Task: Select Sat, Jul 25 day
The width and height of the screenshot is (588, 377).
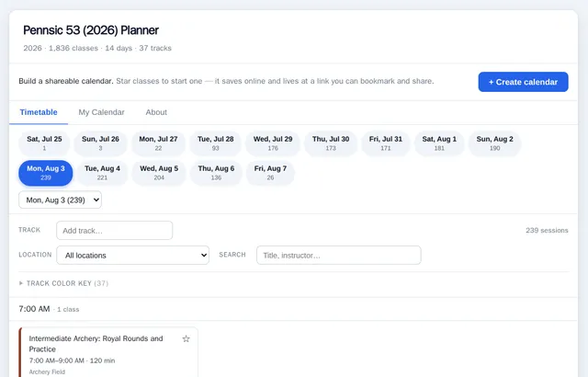Action: [44, 143]
